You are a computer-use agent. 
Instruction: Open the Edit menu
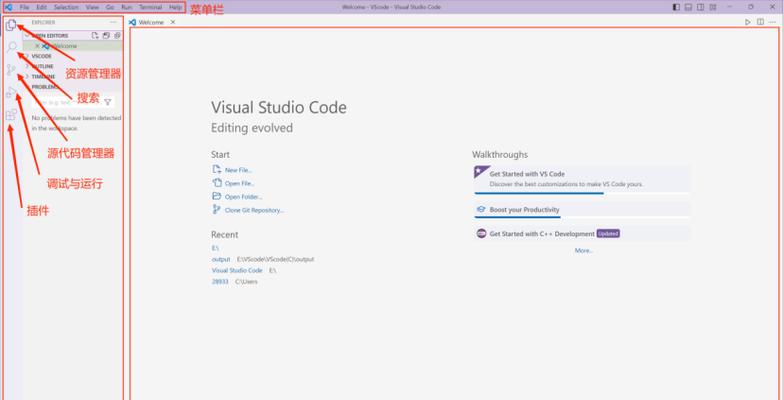pyautogui.click(x=41, y=7)
